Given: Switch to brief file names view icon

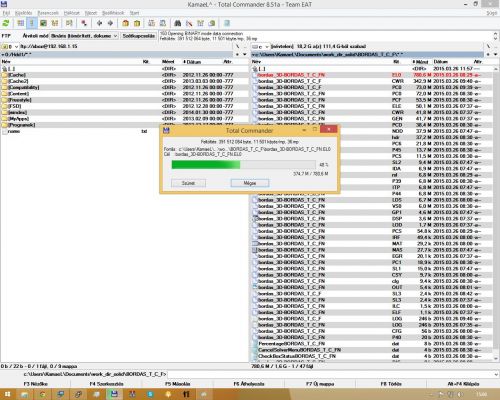Looking at the screenshot, I should 21,23.
